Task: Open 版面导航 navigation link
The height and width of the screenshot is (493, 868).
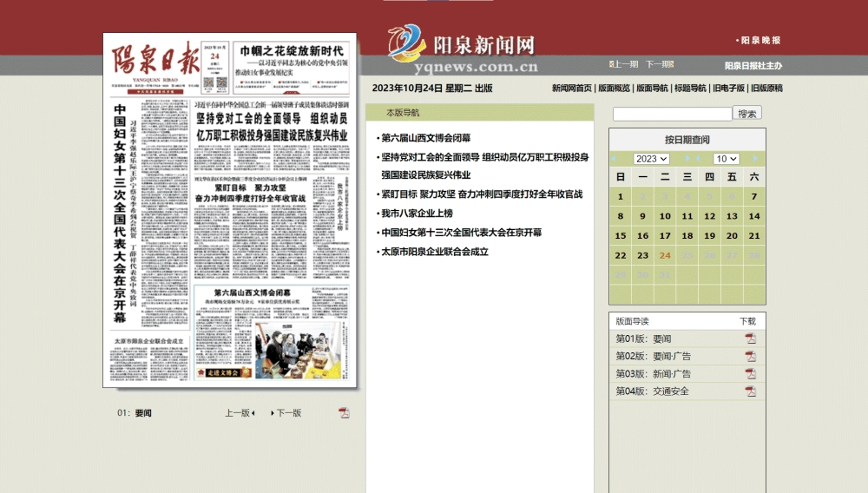Action: coord(652,88)
